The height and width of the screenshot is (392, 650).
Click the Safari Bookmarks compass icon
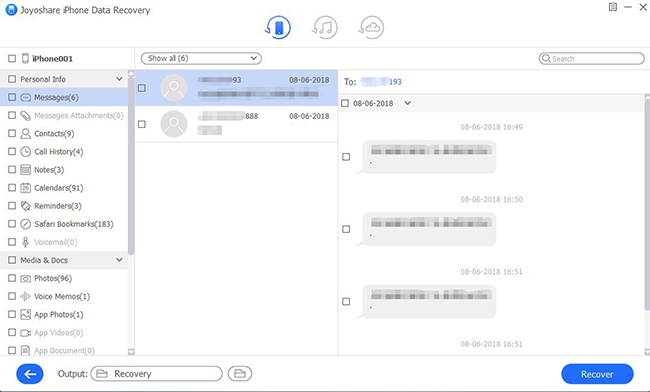[26, 224]
